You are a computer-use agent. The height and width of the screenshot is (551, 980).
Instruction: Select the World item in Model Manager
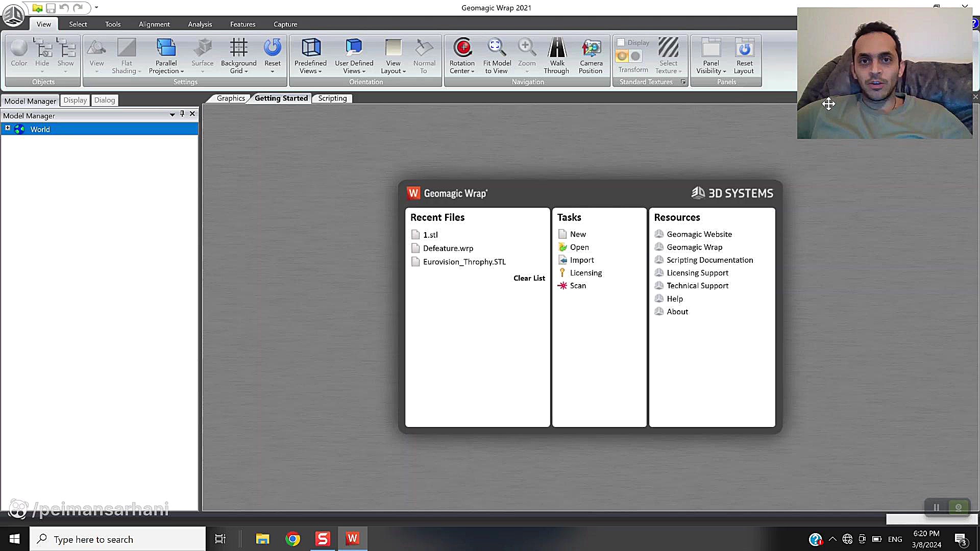tap(100, 129)
